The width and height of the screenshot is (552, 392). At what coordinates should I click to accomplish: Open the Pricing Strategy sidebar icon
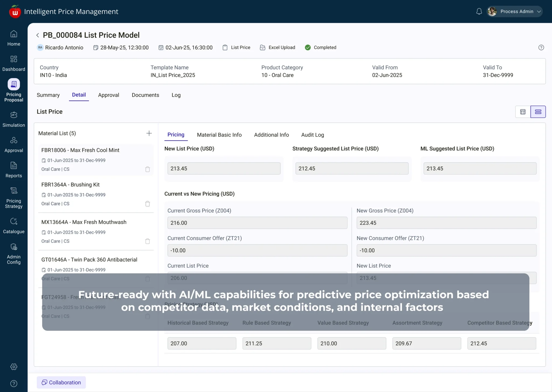point(14,191)
